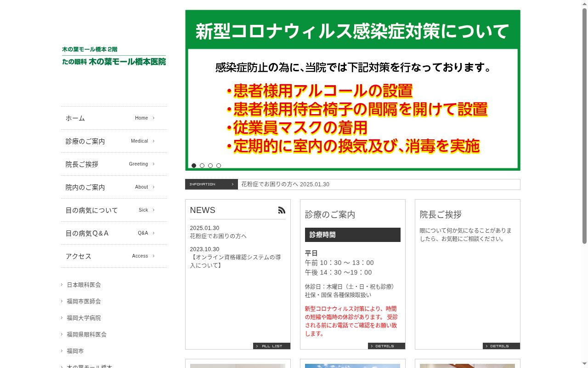Open the アクセス Access menu item
588x368 pixels.
(114, 256)
